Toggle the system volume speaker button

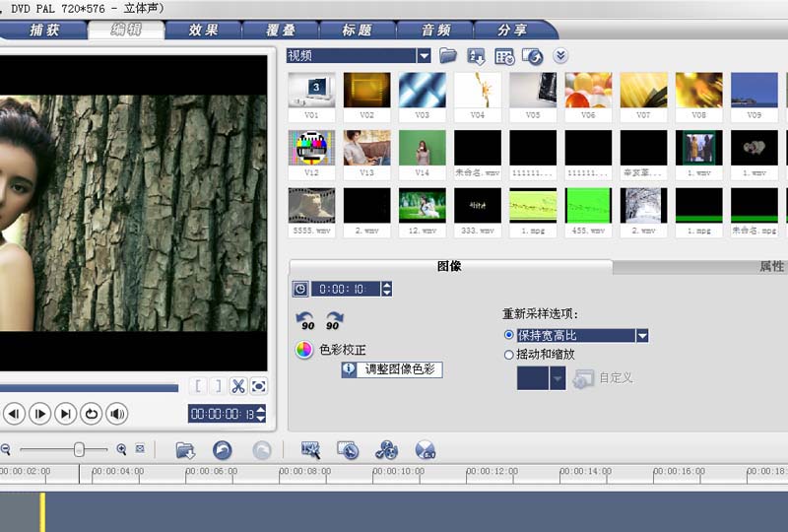tap(117, 414)
